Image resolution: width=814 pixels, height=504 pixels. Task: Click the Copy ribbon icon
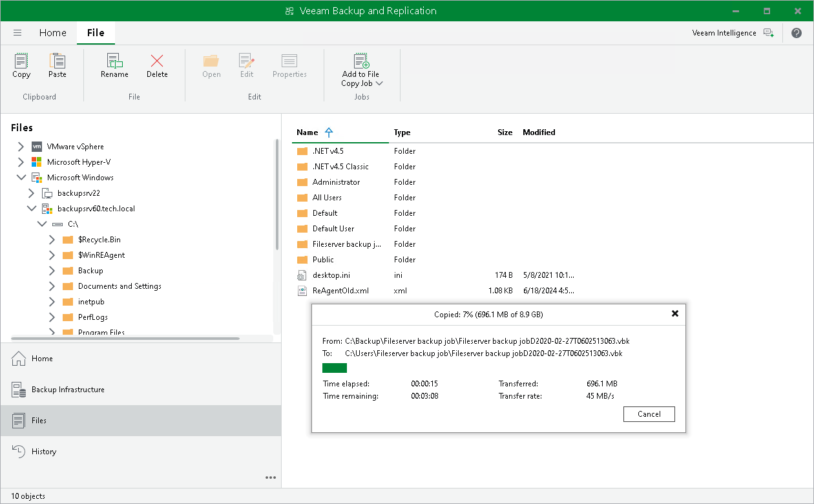(x=21, y=61)
